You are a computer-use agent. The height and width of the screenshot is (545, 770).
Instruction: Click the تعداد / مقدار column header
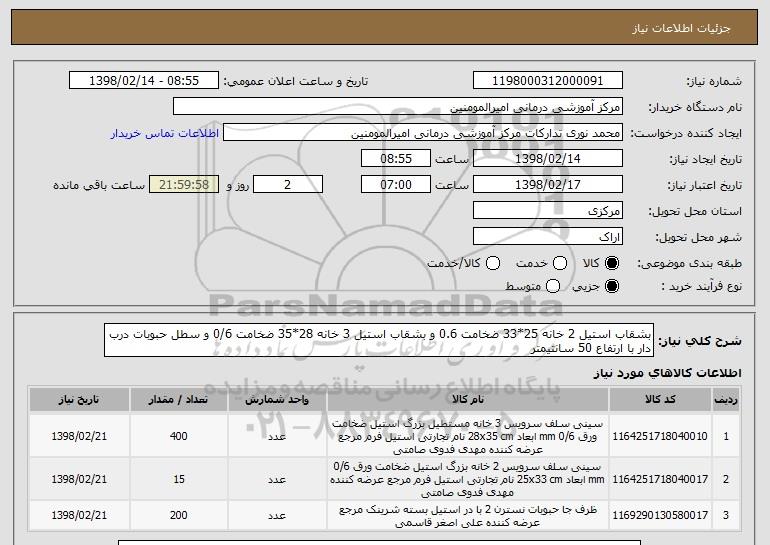point(179,400)
